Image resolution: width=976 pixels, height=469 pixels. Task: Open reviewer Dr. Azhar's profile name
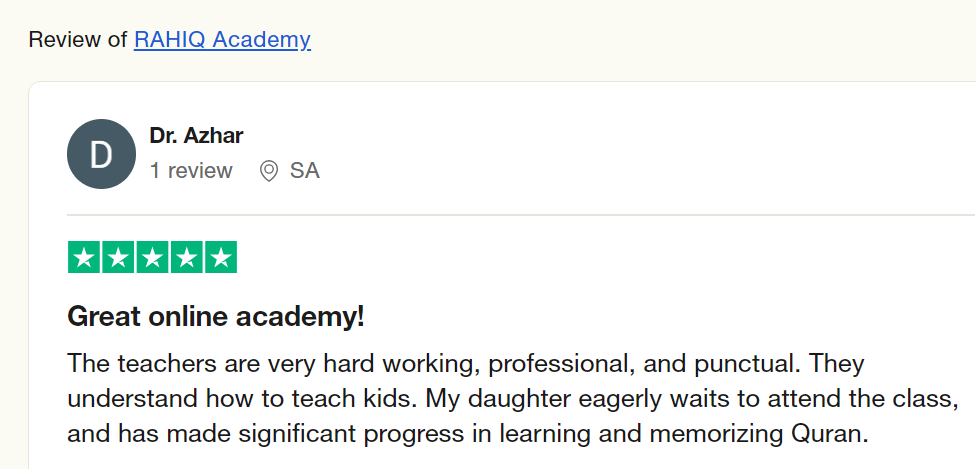(196, 135)
